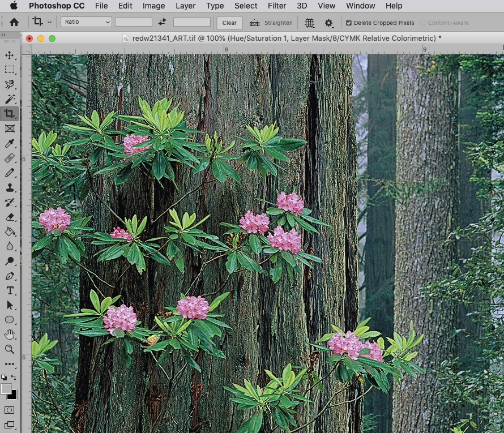The image size is (504, 433).
Task: Select the Healing Brush tool
Action: [9, 158]
